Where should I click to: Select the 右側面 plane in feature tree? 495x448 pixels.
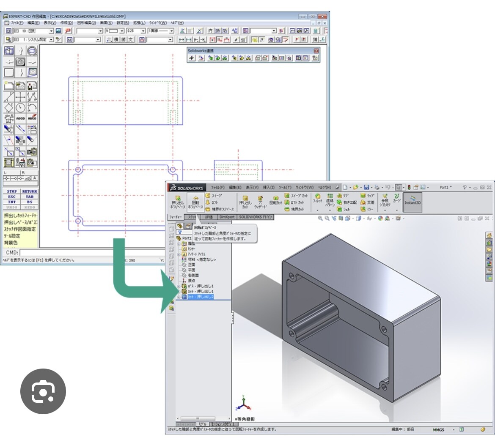click(x=193, y=276)
